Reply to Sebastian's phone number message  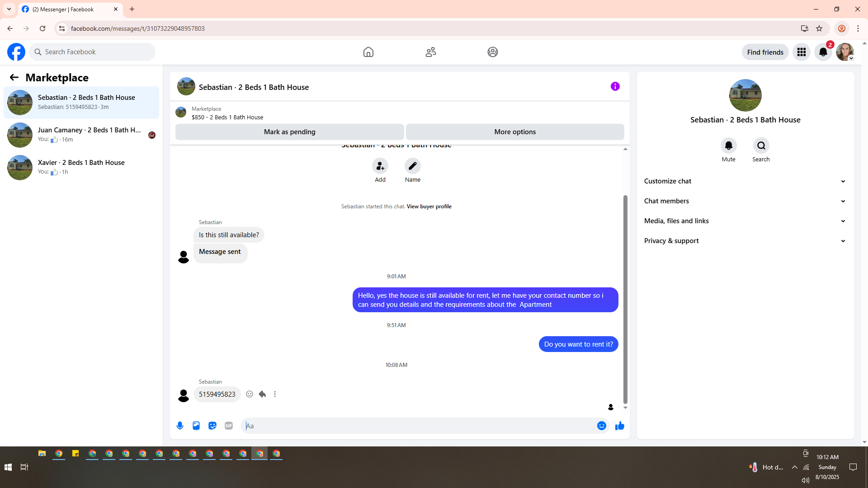click(x=262, y=394)
